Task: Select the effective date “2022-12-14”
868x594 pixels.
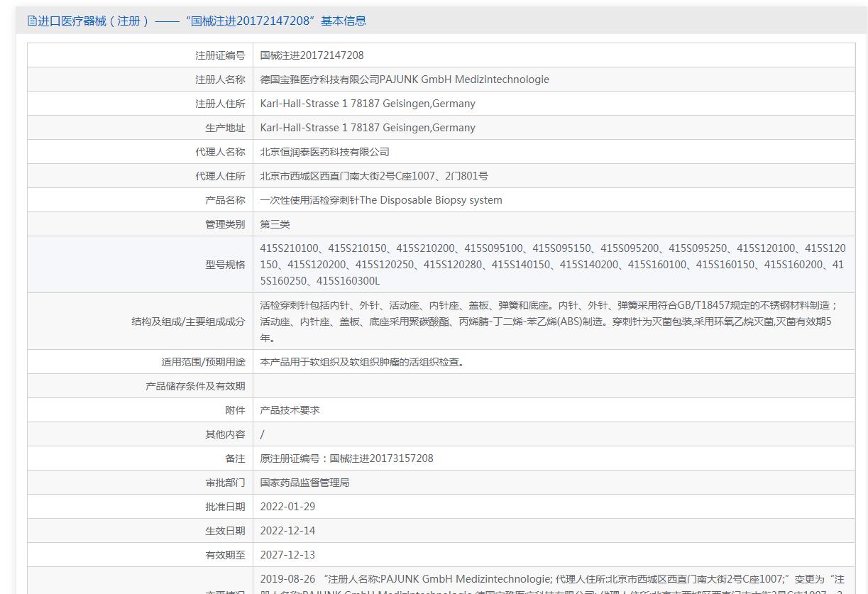Action: 287,531
